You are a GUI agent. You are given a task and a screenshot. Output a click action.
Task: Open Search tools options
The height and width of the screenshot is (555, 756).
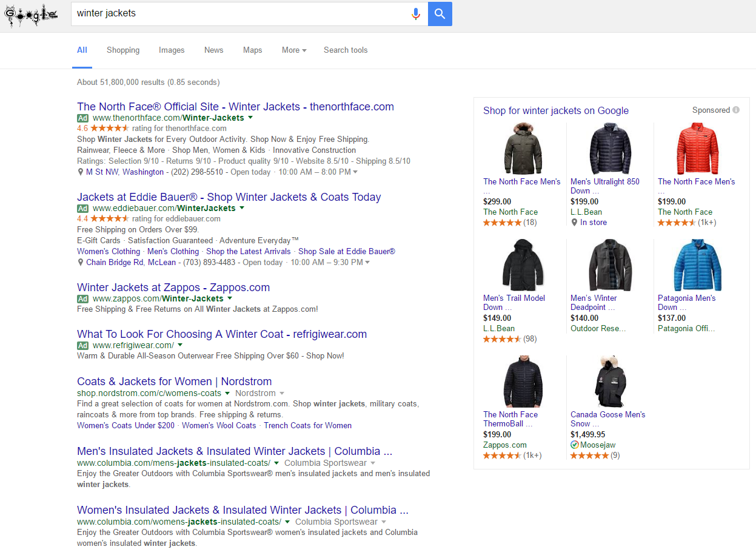coord(346,50)
